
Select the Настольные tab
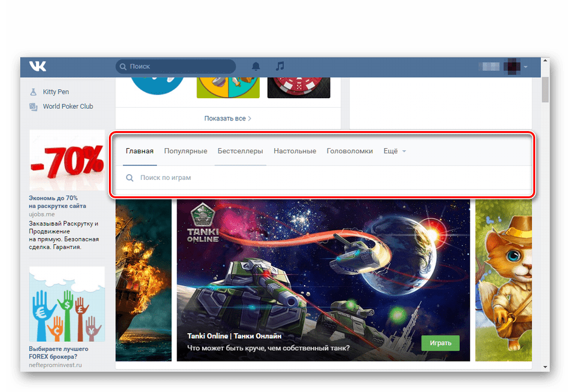(294, 151)
